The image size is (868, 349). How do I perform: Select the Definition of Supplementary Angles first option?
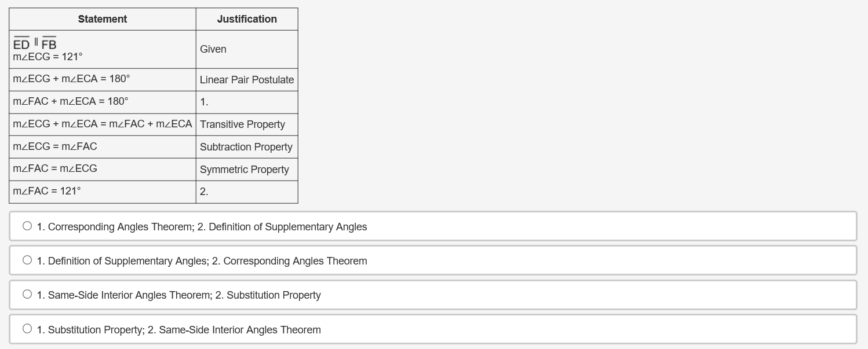click(27, 260)
